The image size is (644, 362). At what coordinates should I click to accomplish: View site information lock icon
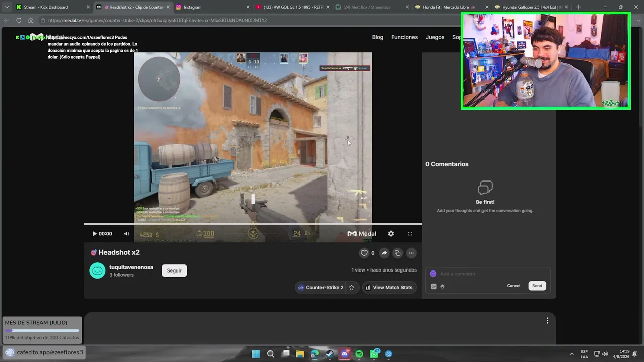click(x=43, y=20)
